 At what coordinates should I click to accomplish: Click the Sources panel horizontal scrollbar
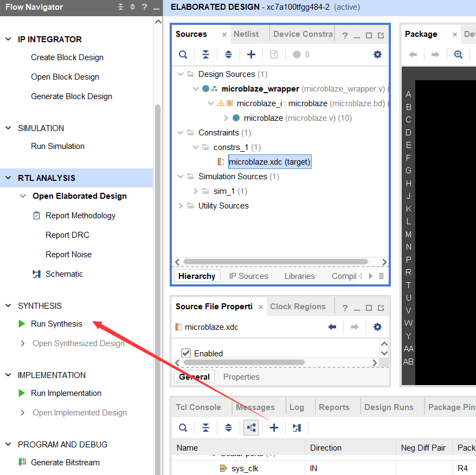[x=271, y=262]
